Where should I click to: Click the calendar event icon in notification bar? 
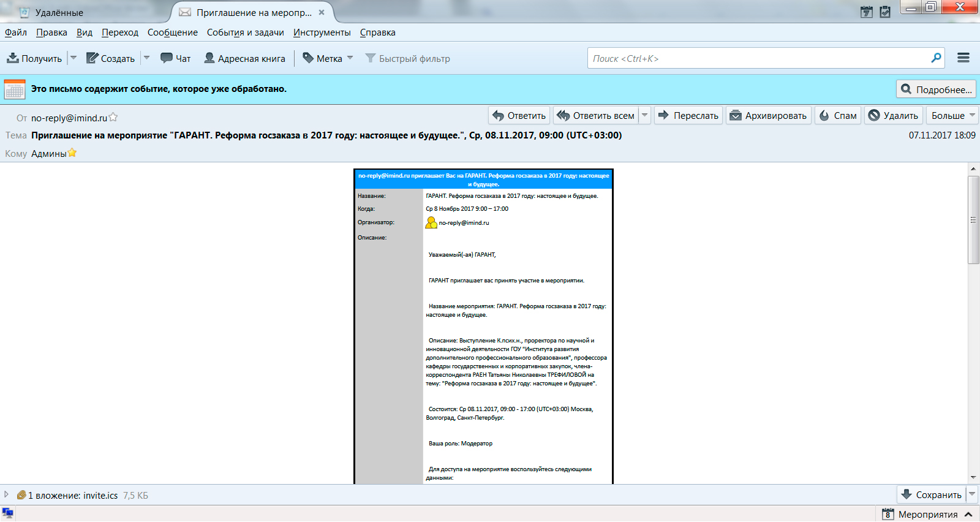pos(15,89)
